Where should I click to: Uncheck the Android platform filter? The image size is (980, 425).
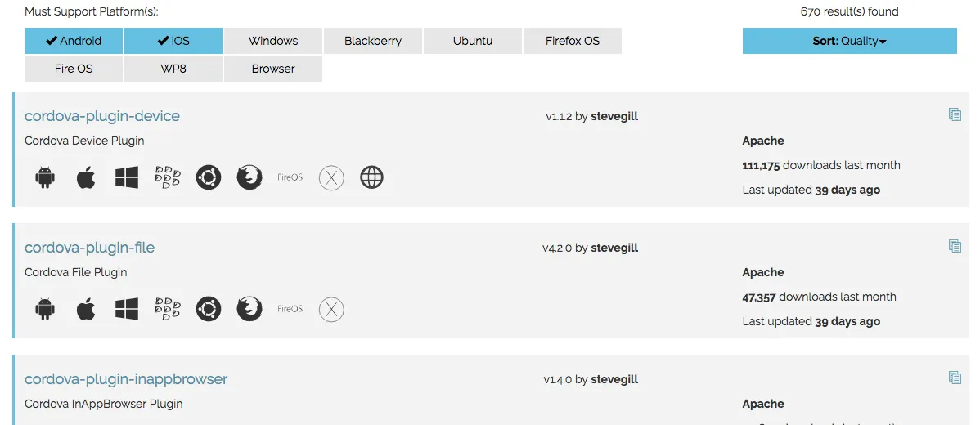[74, 41]
